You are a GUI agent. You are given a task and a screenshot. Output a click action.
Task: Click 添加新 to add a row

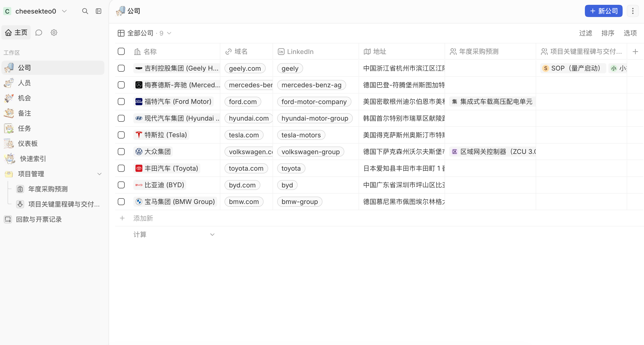[143, 218]
